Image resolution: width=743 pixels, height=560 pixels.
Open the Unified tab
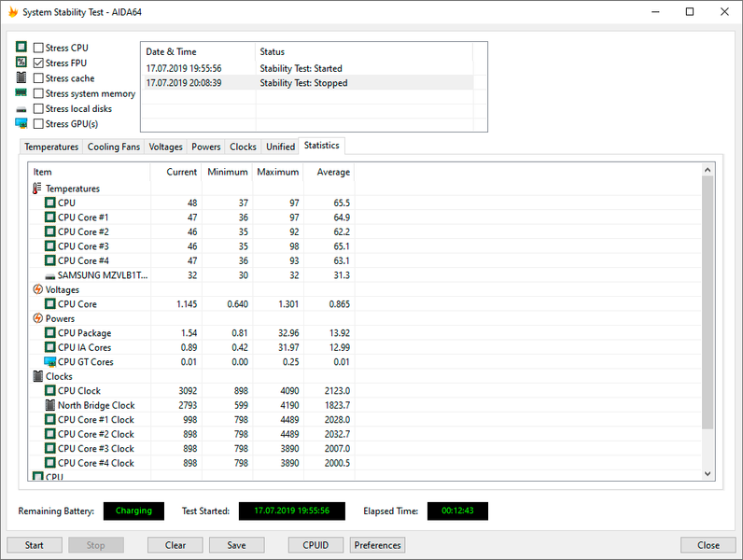point(281,147)
